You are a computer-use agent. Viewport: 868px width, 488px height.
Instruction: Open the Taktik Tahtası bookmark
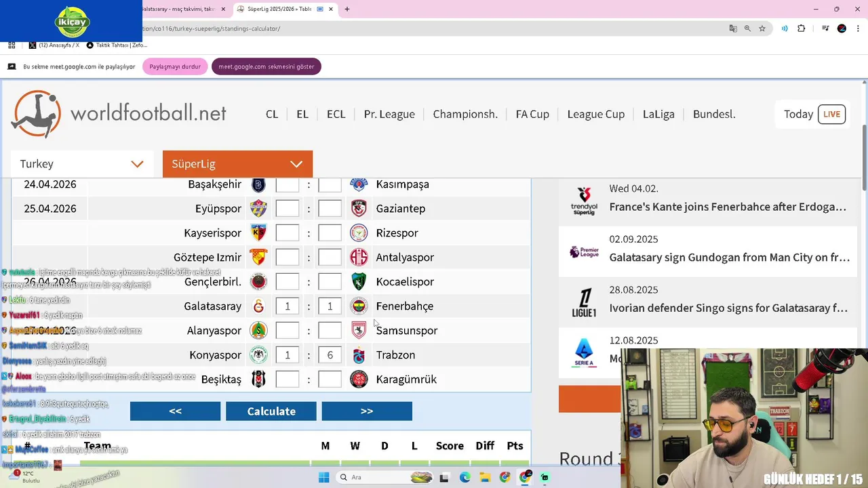(117, 45)
